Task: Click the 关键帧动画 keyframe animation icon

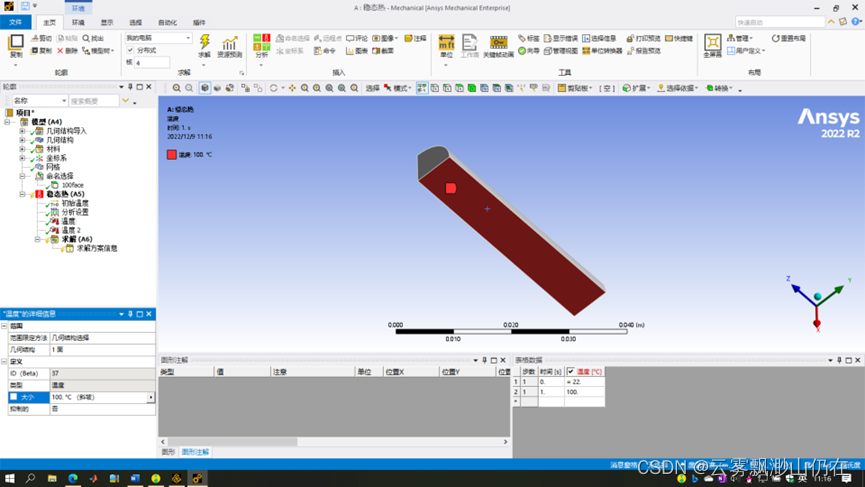Action: click(498, 46)
